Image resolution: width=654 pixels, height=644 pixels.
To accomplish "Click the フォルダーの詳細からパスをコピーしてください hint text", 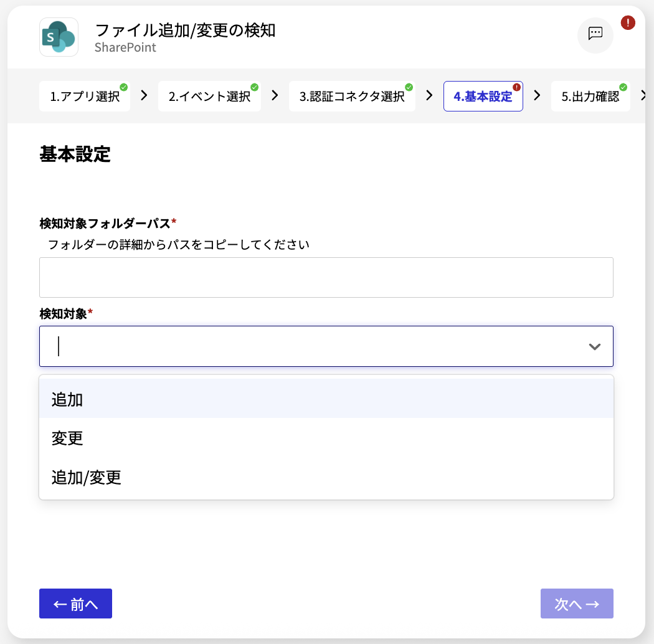I will pyautogui.click(x=179, y=244).
